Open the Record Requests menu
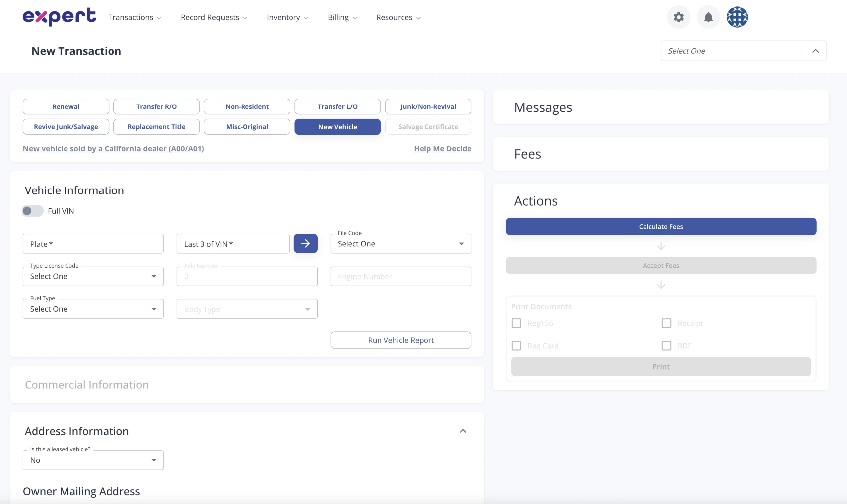847x504 pixels. 214,17
